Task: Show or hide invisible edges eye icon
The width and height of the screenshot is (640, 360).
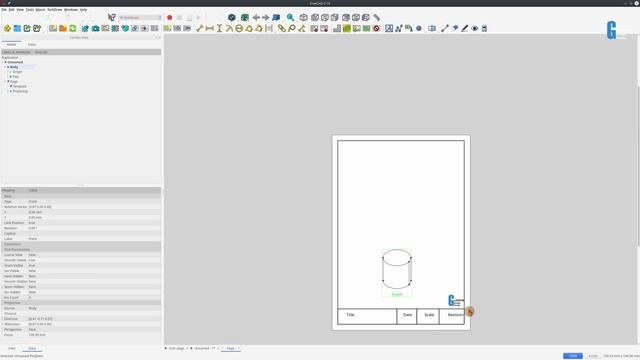Action: pyautogui.click(x=474, y=28)
